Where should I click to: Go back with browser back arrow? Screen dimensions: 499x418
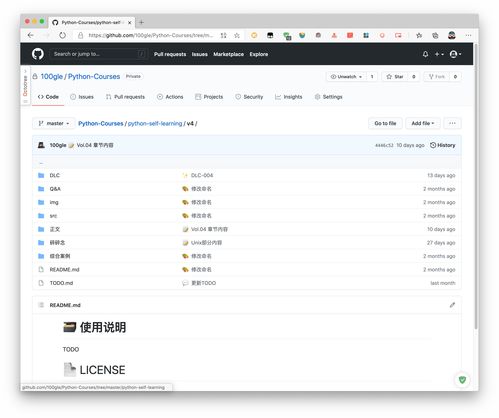click(31, 35)
